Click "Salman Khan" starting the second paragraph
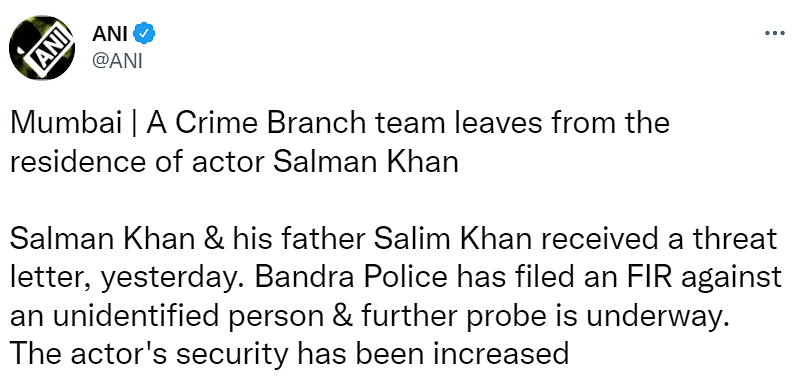Viewport: 807px width, 377px height. pyautogui.click(x=102, y=239)
